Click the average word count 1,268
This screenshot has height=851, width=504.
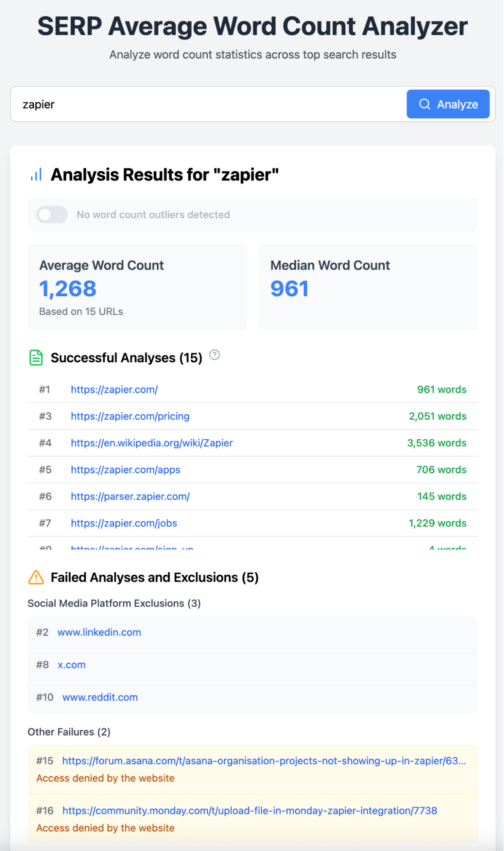tap(68, 289)
